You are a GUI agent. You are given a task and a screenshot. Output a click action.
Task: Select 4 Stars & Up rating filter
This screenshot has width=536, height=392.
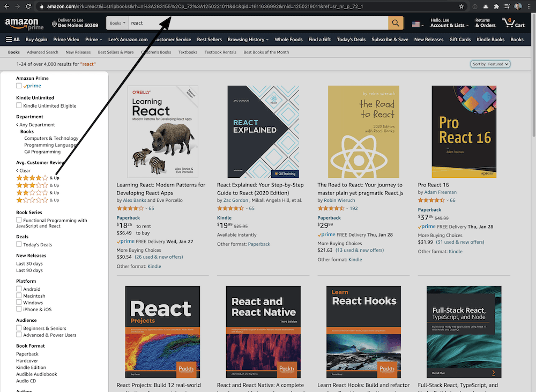(32, 177)
